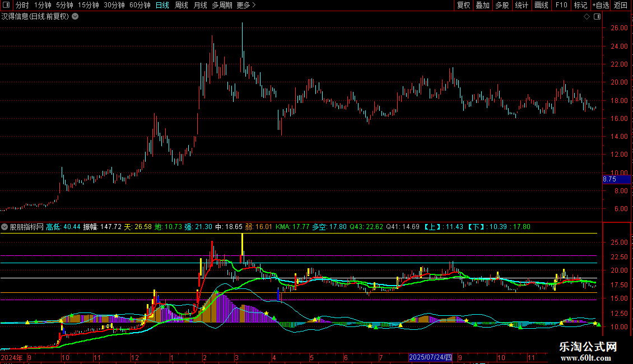Click the 2025/07/24 date marker on timeline
Screen dimensions: 633x364
coord(430,357)
